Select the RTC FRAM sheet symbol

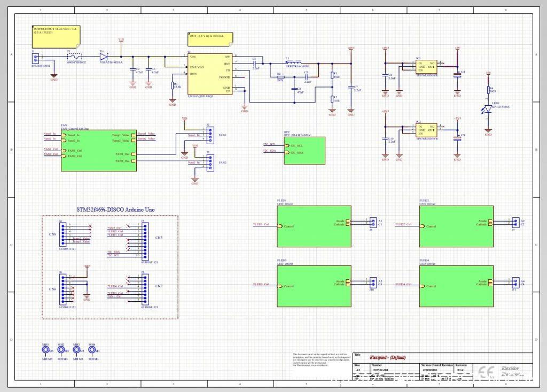[x=304, y=151]
